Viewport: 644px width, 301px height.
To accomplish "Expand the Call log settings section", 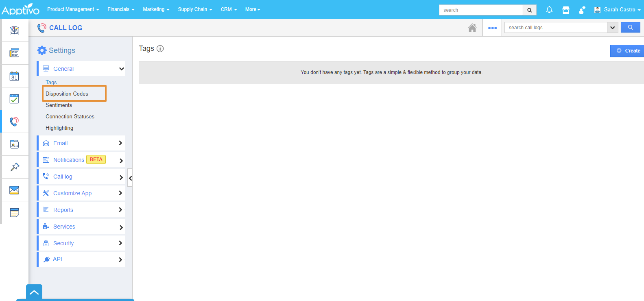I will [x=81, y=177].
